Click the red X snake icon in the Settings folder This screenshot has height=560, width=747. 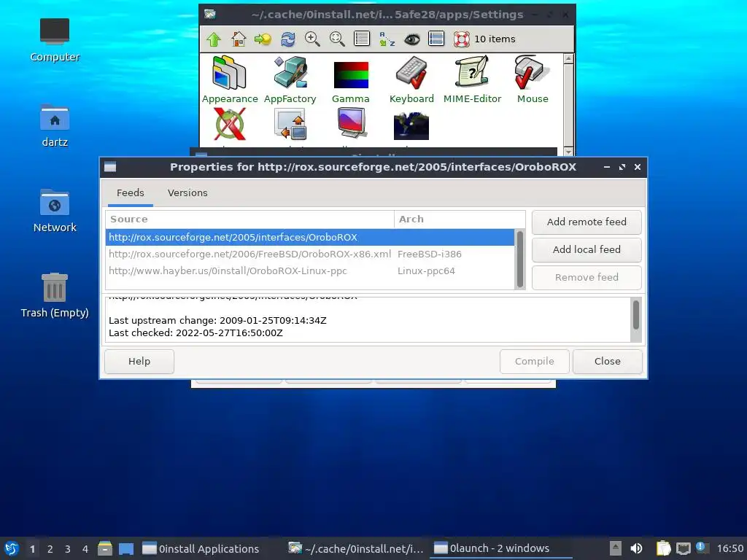(x=230, y=124)
